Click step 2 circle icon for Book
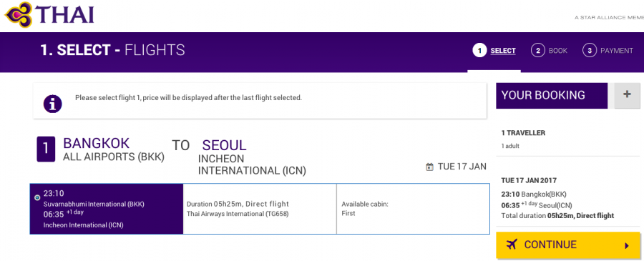This screenshot has height=261, width=644. tap(537, 51)
